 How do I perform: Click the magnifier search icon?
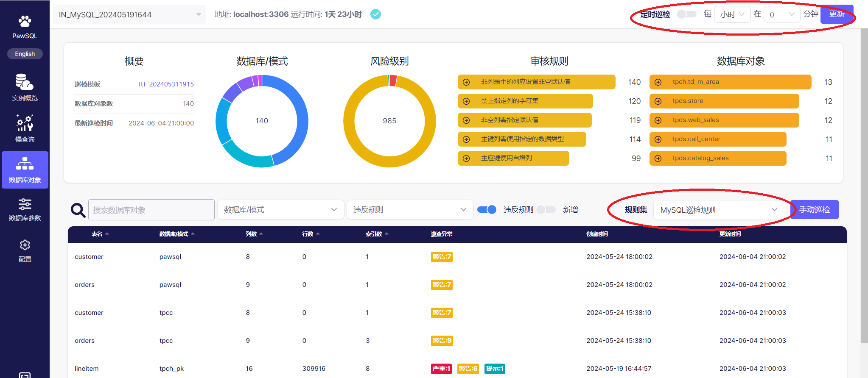(x=78, y=210)
